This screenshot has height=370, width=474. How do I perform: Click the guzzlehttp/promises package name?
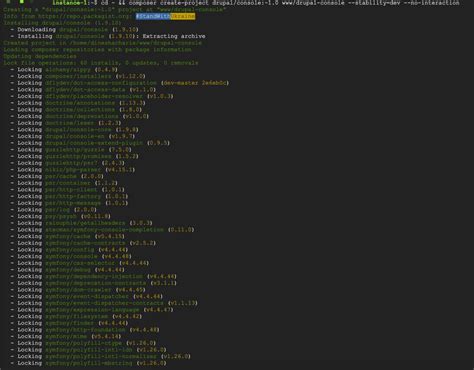(78, 156)
